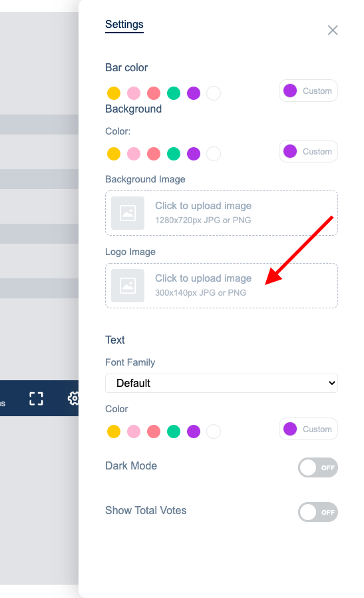Viewport: 364px width, 598px height.
Task: Pick white background color swatch
Action: (x=214, y=154)
